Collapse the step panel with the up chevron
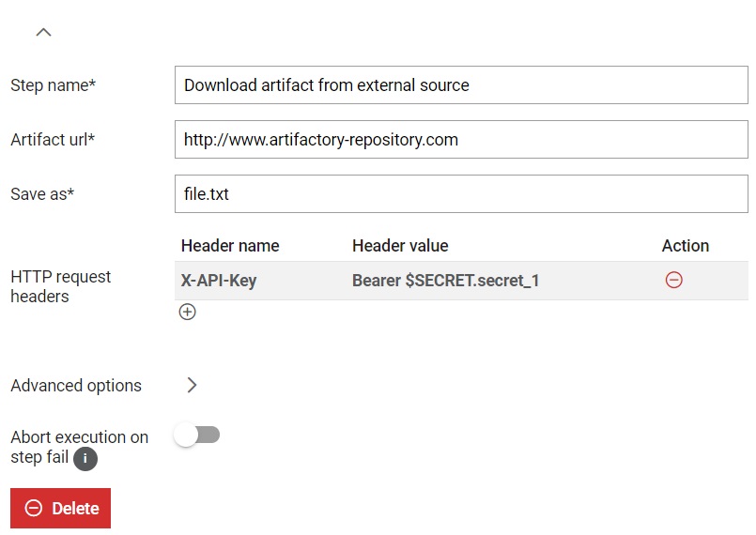This screenshot has height=535, width=756. pyautogui.click(x=43, y=32)
